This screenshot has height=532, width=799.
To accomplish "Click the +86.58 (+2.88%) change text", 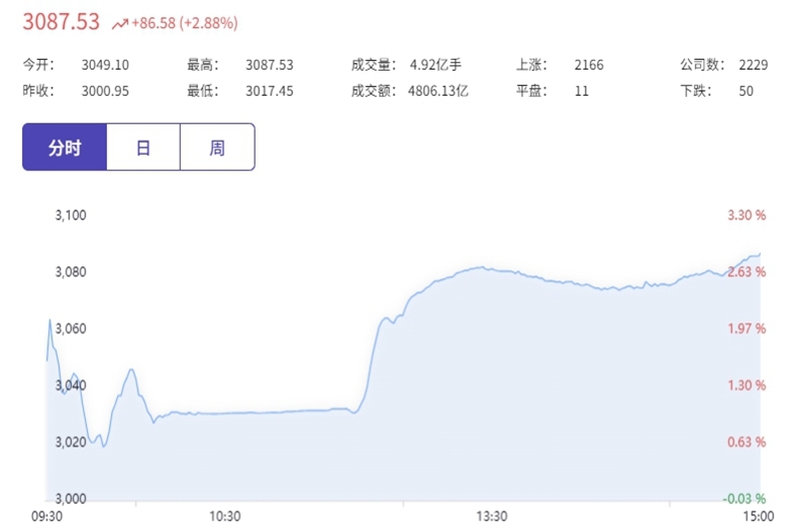I will coord(185,23).
